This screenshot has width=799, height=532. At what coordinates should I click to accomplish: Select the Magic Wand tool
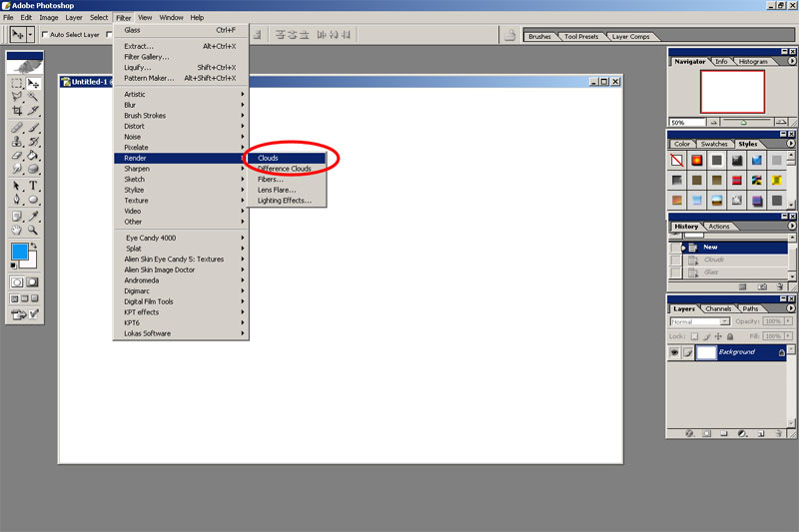(33, 96)
